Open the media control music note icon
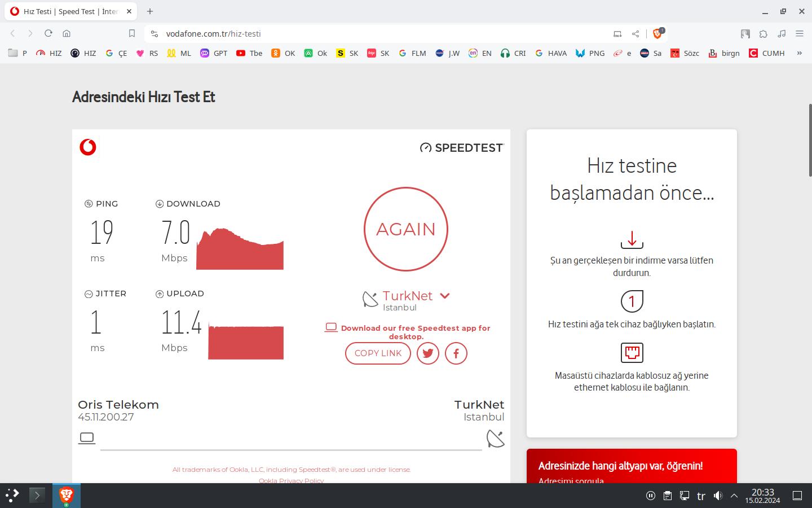812x508 pixels. (782, 33)
